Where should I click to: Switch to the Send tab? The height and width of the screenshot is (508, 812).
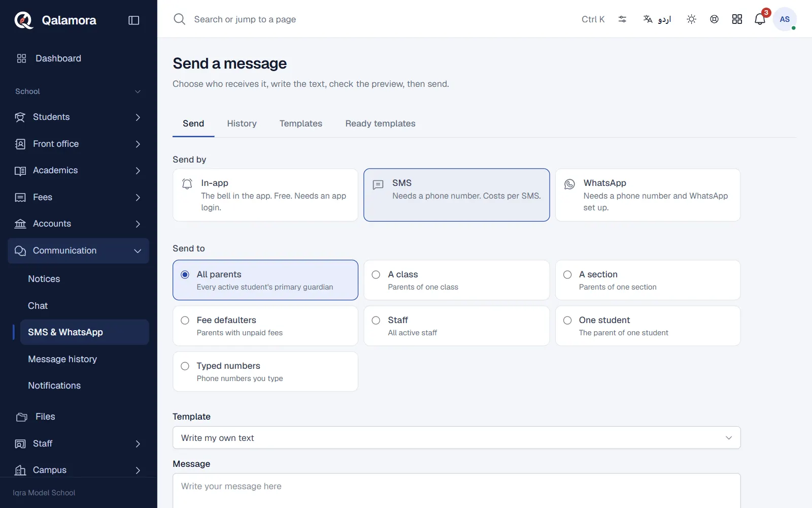[193, 123]
